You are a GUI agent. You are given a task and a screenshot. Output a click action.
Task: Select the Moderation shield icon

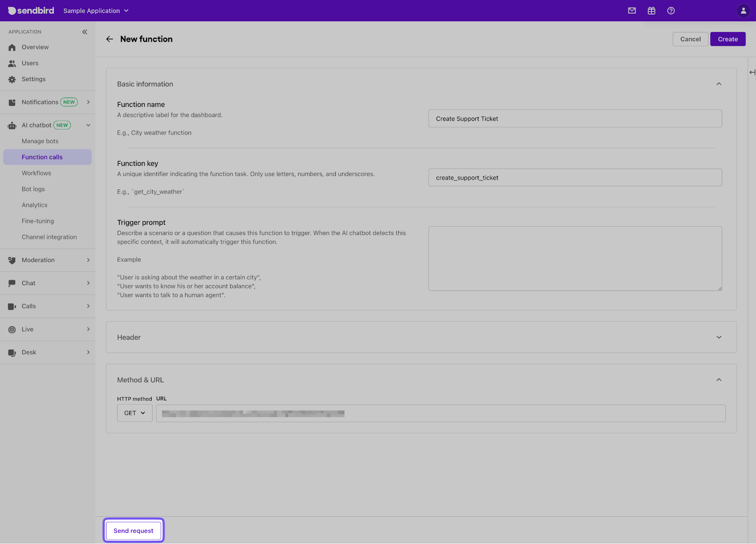(x=11, y=260)
